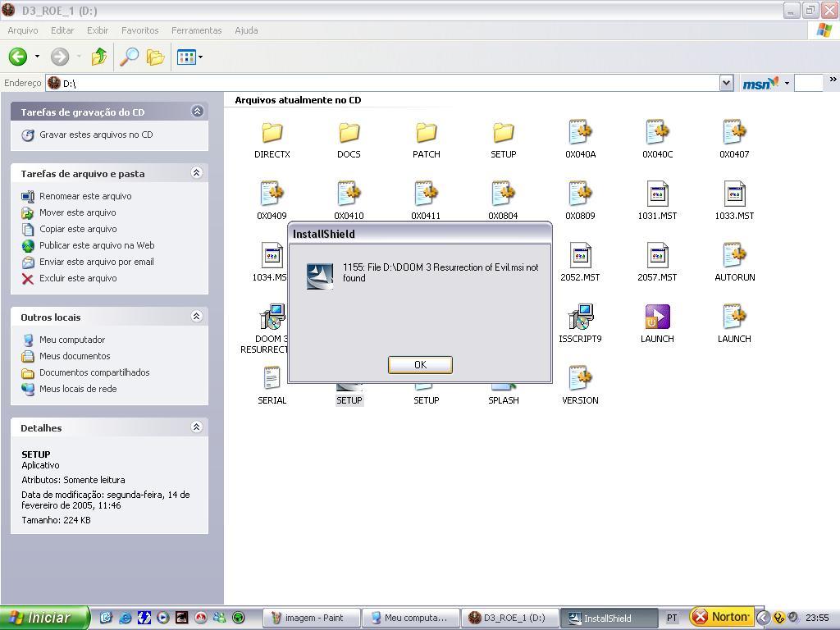Click the Norton alert in system tray
Image resolution: width=840 pixels, height=630 pixels.
[722, 617]
